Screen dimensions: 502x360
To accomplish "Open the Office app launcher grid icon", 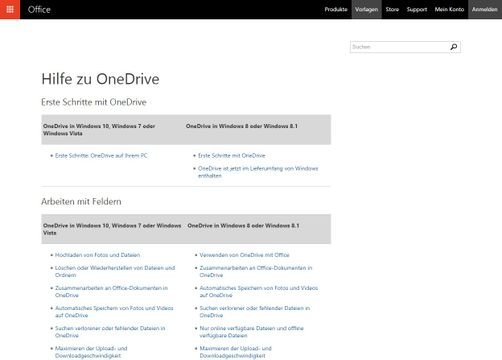I will [10, 9].
